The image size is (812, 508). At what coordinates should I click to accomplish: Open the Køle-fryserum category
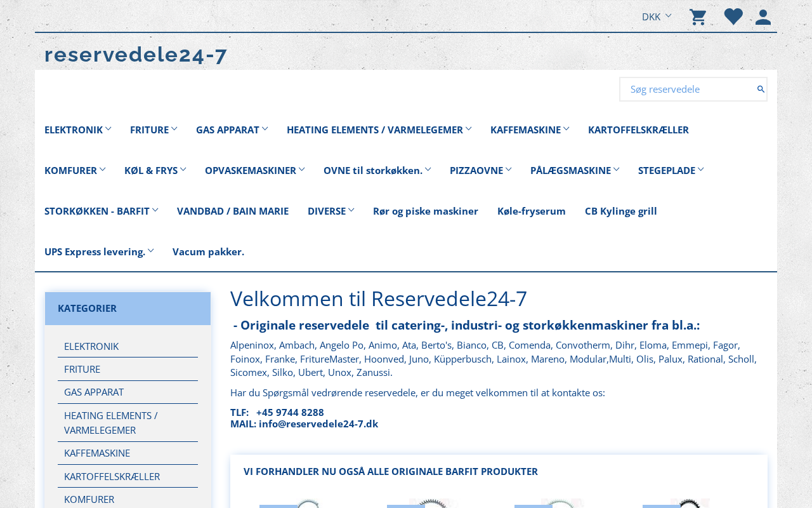pos(532,211)
